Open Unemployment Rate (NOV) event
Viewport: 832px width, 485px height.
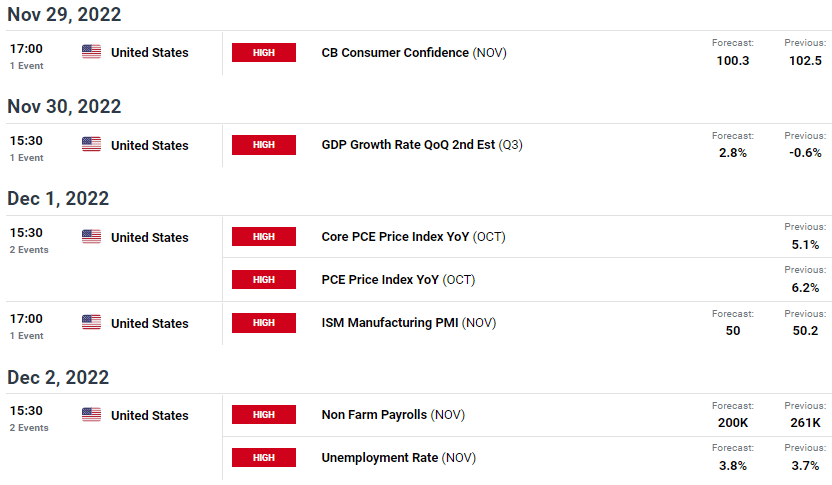398,457
